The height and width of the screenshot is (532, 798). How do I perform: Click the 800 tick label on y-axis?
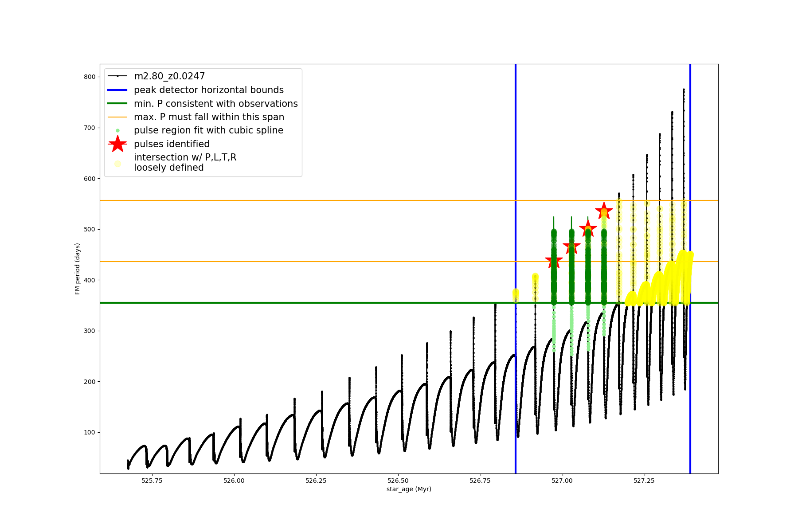(90, 77)
